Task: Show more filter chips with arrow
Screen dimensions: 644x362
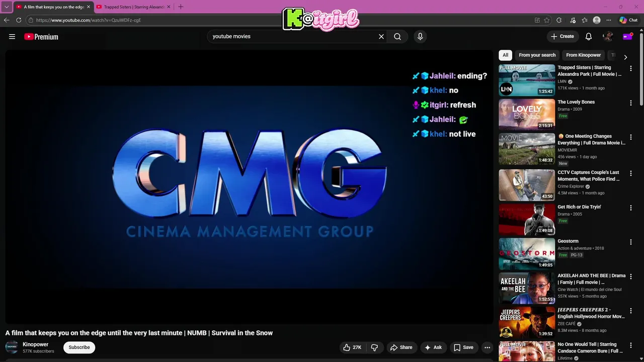Action: [x=625, y=57]
